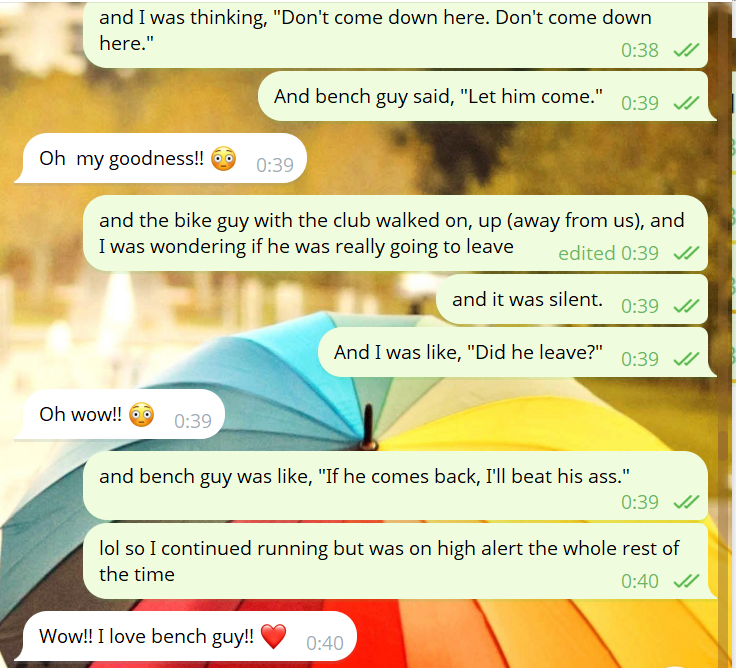Screen dimensions: 736x668
Task: Click the flushed emoji after "Oh my goodness!!"
Action: (x=223, y=159)
